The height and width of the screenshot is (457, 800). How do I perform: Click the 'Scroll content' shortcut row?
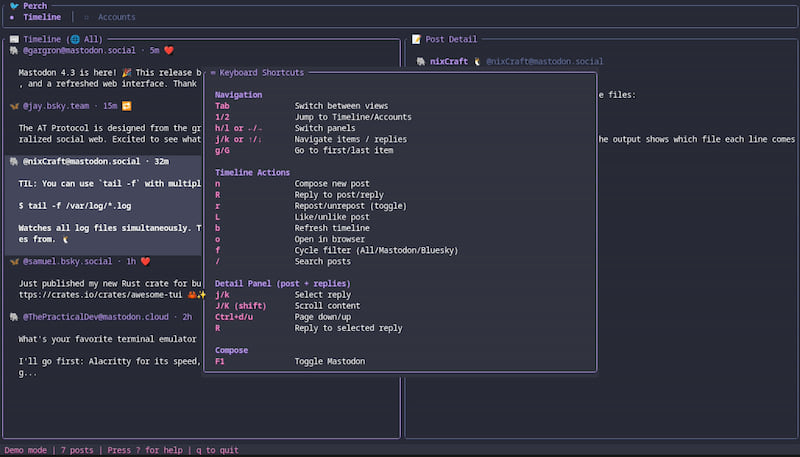click(287, 306)
